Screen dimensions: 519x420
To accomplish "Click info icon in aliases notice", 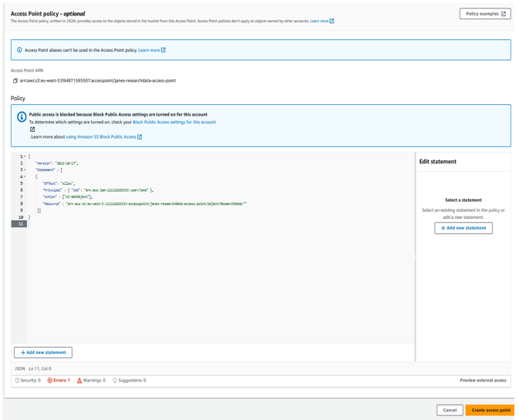I will click(x=19, y=50).
